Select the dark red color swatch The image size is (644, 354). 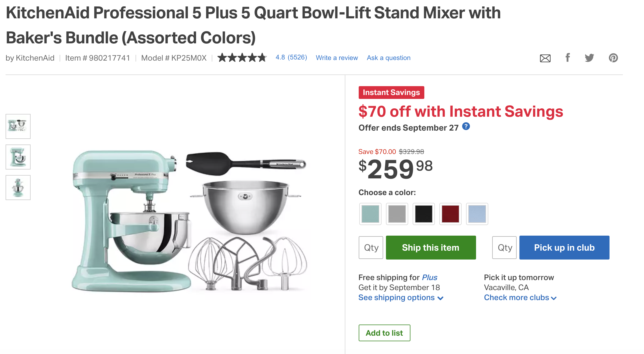[450, 214]
